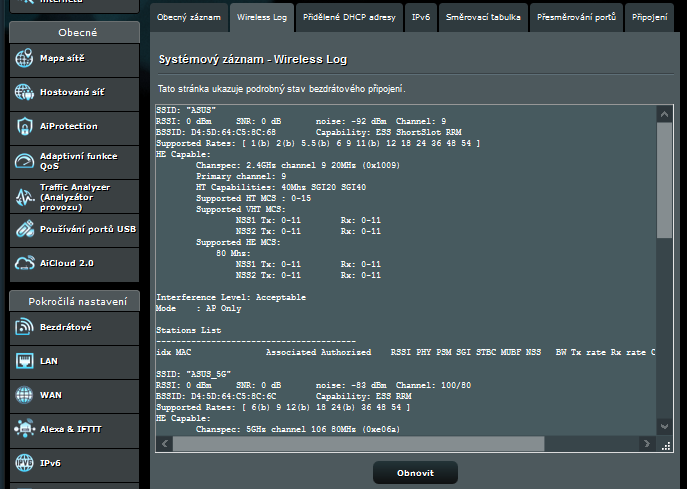
Task: Select the AiCloud 2.0 cloud icon
Action: pos(24,263)
